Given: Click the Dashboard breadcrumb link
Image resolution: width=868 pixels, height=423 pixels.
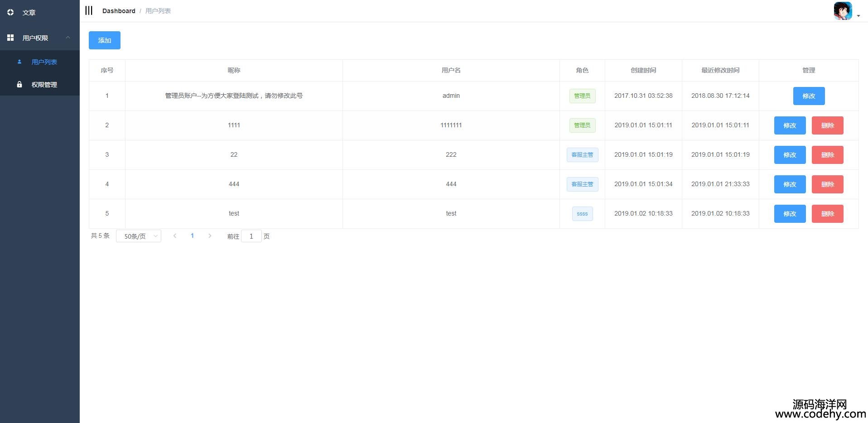Looking at the screenshot, I should point(119,11).
